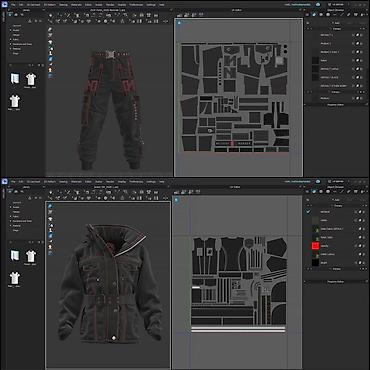370x370 pixels.
Task: Select t-shirt thumbnail beside folder in bottom library
Action: [x=31, y=256]
